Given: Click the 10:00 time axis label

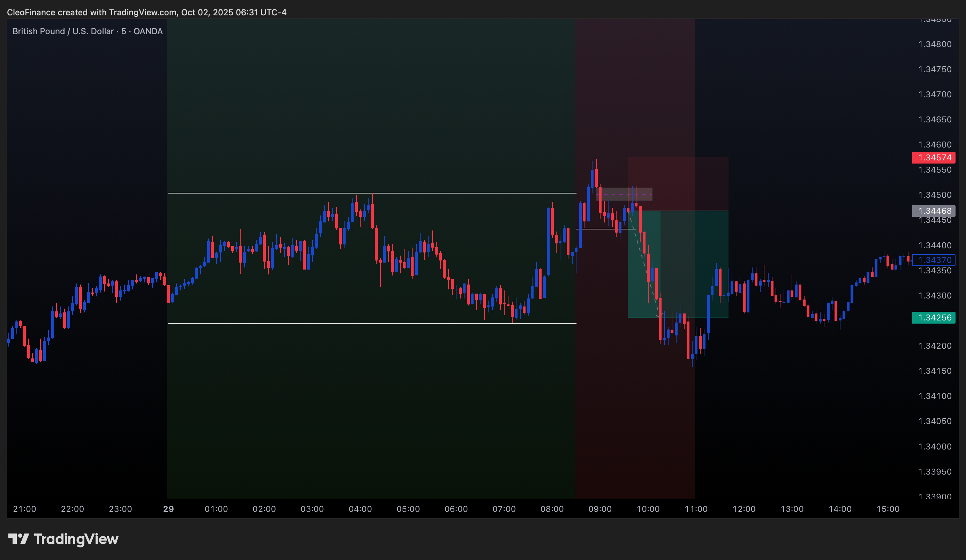Looking at the screenshot, I should click(x=648, y=509).
